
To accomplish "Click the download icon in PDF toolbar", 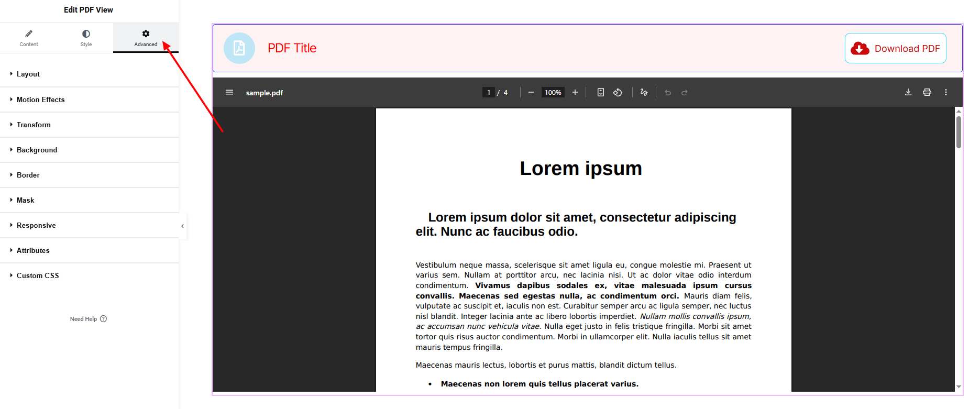I will 908,92.
